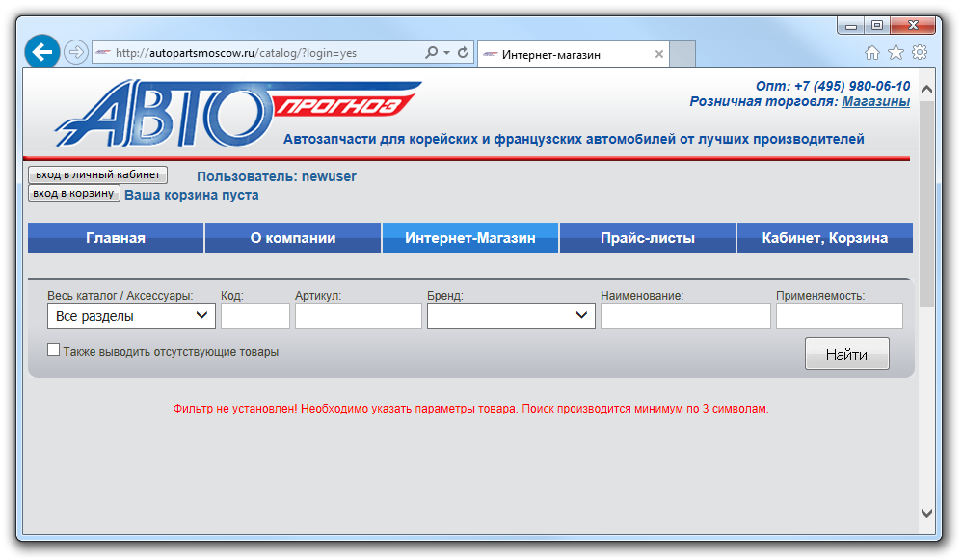Image resolution: width=963 pixels, height=560 pixels.
Task: Click the 'вход в личный кабинет' button
Action: click(x=98, y=174)
